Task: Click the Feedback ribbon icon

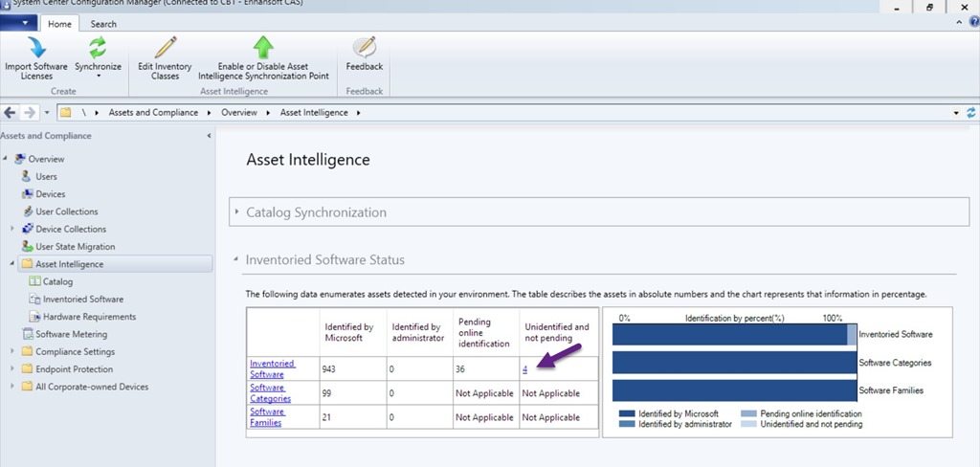Action: click(x=365, y=48)
